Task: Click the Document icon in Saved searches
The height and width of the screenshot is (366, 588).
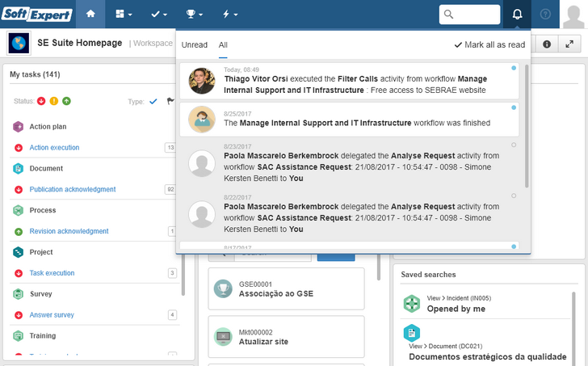Action: click(x=412, y=333)
